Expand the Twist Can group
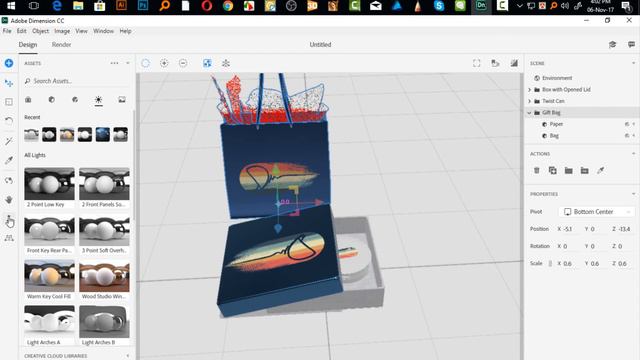Screen dimensions: 640x360 pos(530,101)
